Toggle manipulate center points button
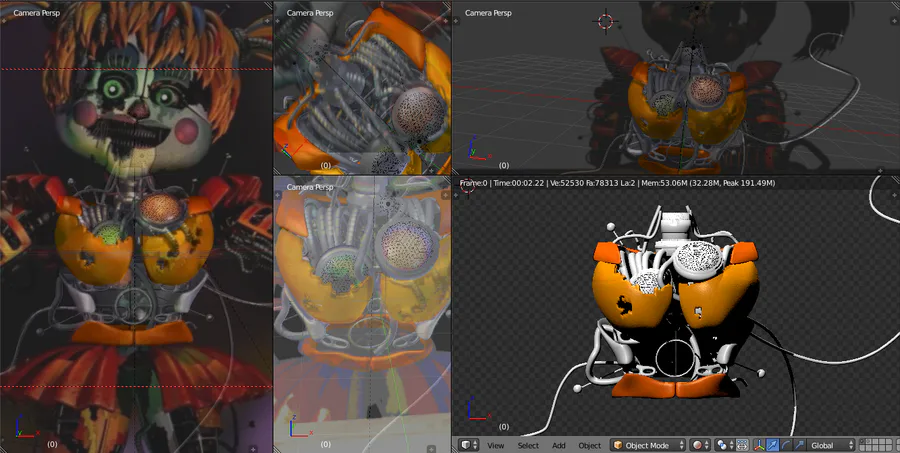This screenshot has height=453, width=900. coord(742,445)
